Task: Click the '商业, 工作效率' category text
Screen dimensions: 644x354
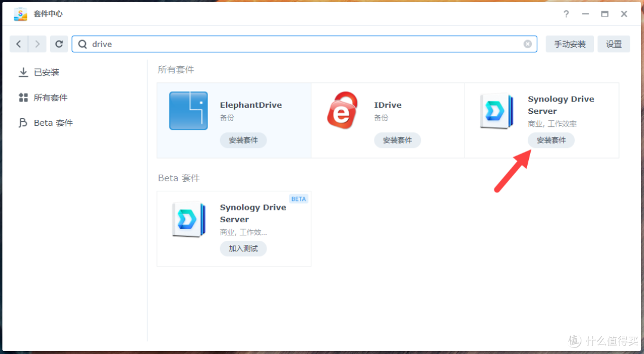Action: coord(552,123)
